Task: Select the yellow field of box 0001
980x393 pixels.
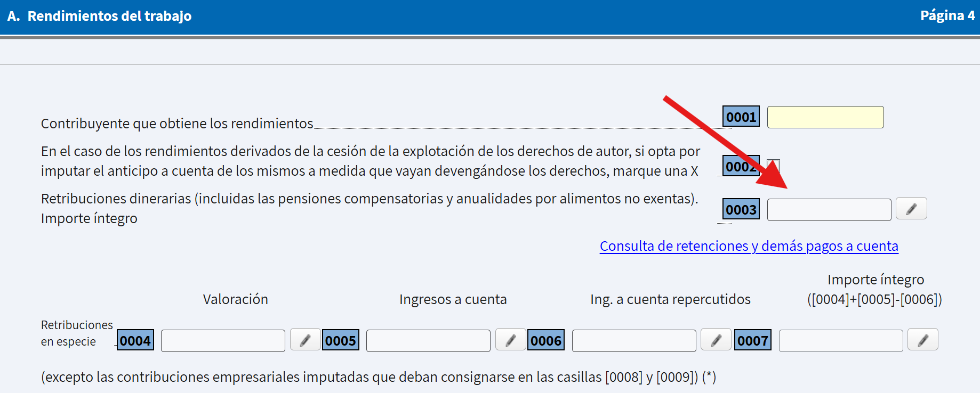Action: click(825, 117)
